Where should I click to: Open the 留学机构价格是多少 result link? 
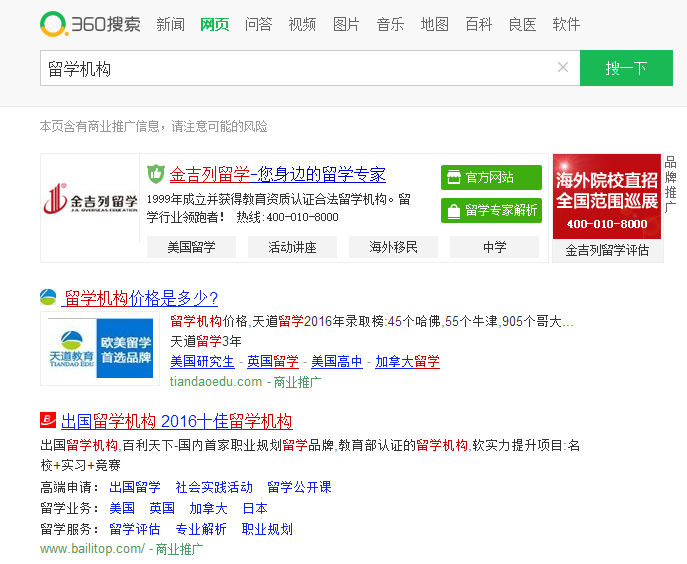tap(141, 297)
